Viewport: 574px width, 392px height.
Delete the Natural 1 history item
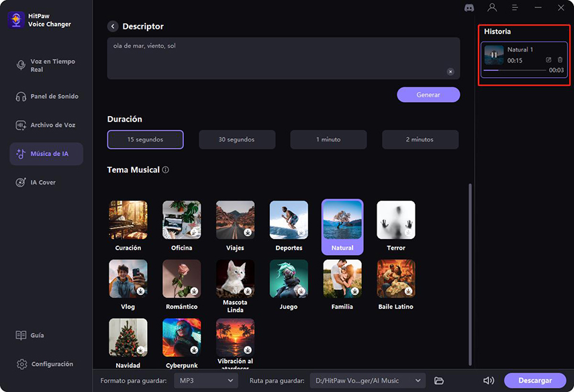click(560, 60)
